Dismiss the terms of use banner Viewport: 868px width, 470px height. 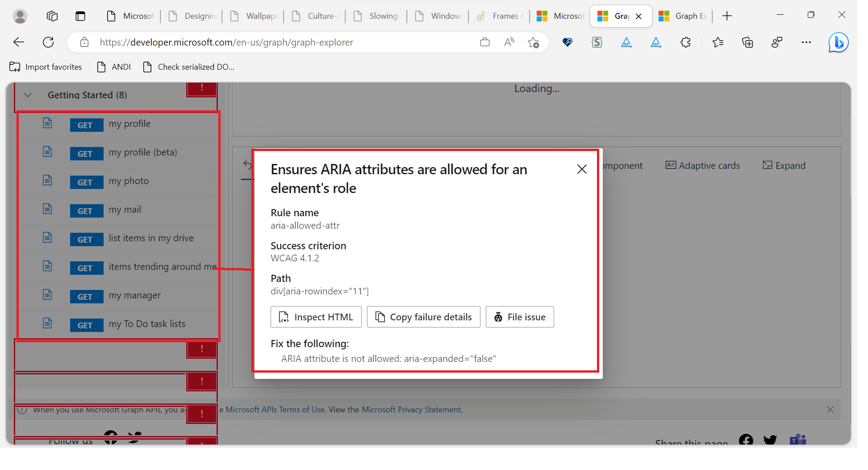pyautogui.click(x=830, y=410)
